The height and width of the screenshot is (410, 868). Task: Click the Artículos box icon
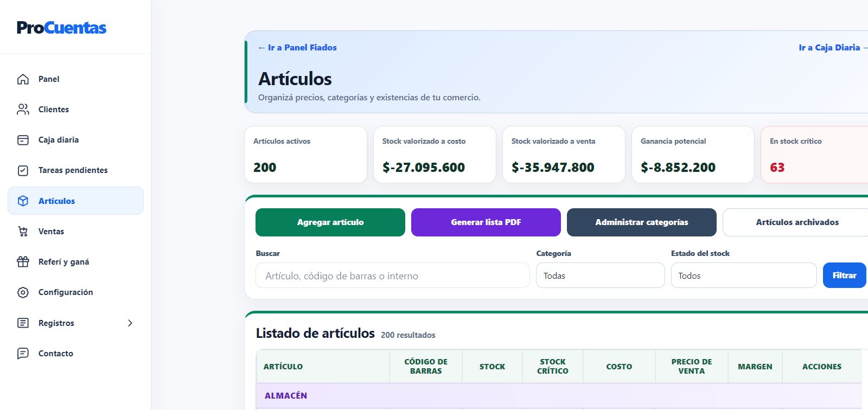(x=23, y=201)
